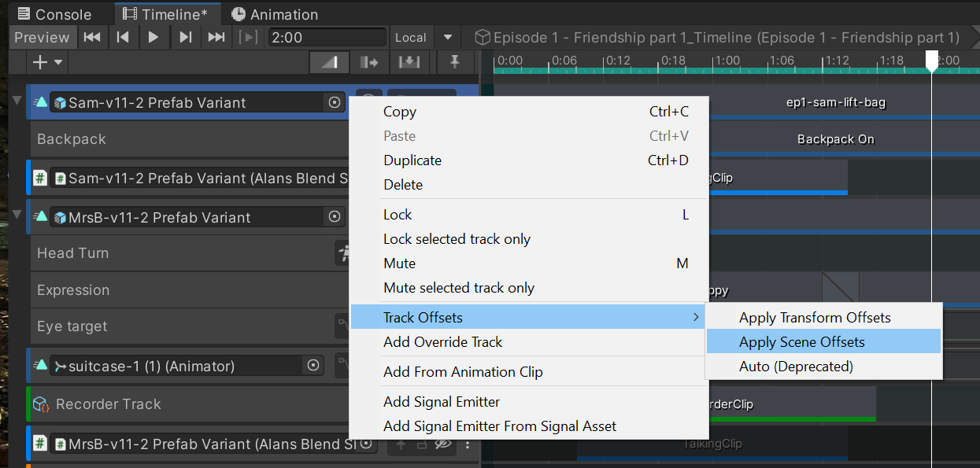Toggle mute eye on MrsB Blend Shapes track
Screen dimensions: 980x468
click(443, 444)
